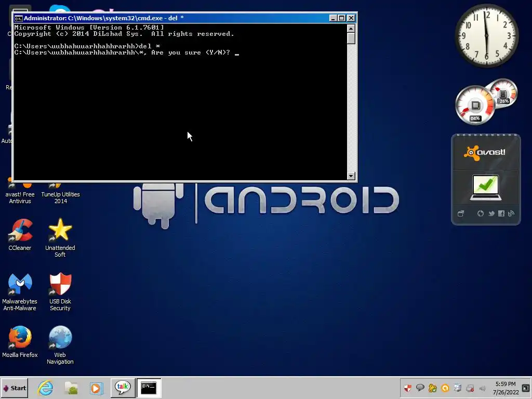Click the cmd scrollbar down arrow
Screen dimensions: 532x399
click(351, 176)
